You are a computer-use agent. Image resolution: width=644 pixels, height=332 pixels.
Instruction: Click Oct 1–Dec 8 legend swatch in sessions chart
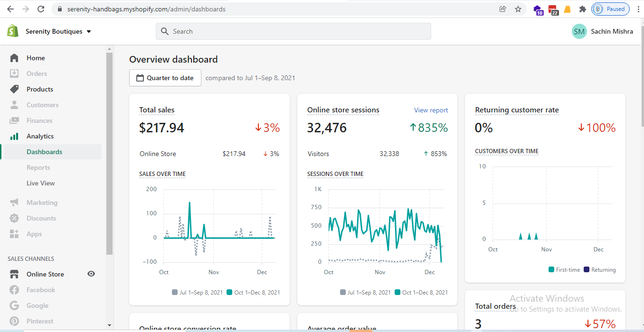point(397,293)
